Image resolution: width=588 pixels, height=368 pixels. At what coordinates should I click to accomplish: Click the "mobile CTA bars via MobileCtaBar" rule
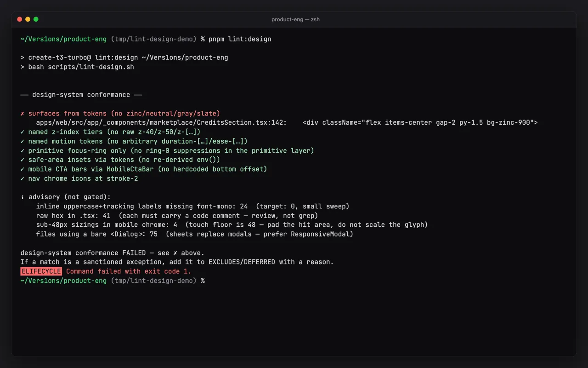[147, 169]
